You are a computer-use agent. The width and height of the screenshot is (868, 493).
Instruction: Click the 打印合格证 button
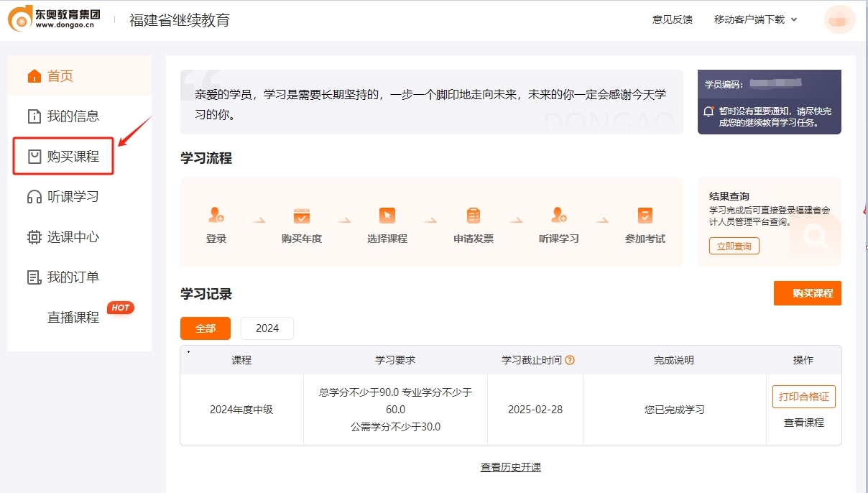click(x=803, y=396)
